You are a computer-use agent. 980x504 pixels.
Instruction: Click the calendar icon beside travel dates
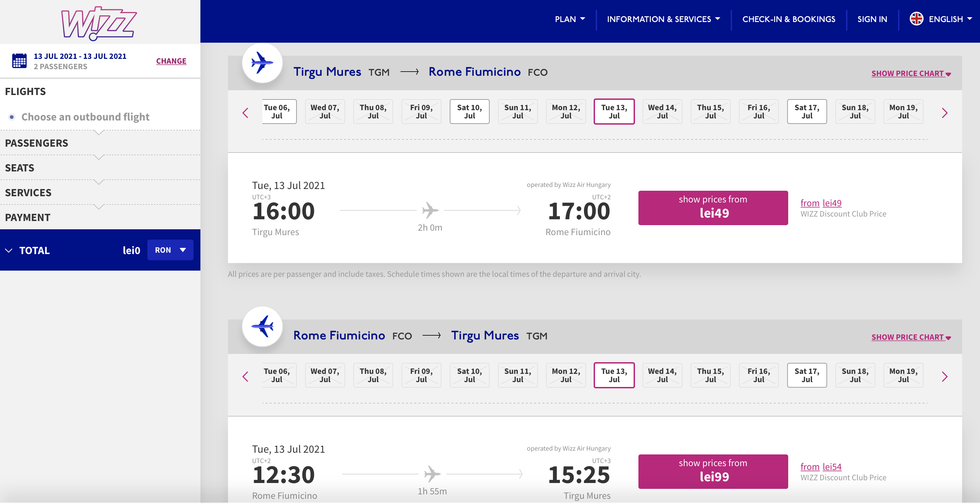[x=19, y=61]
